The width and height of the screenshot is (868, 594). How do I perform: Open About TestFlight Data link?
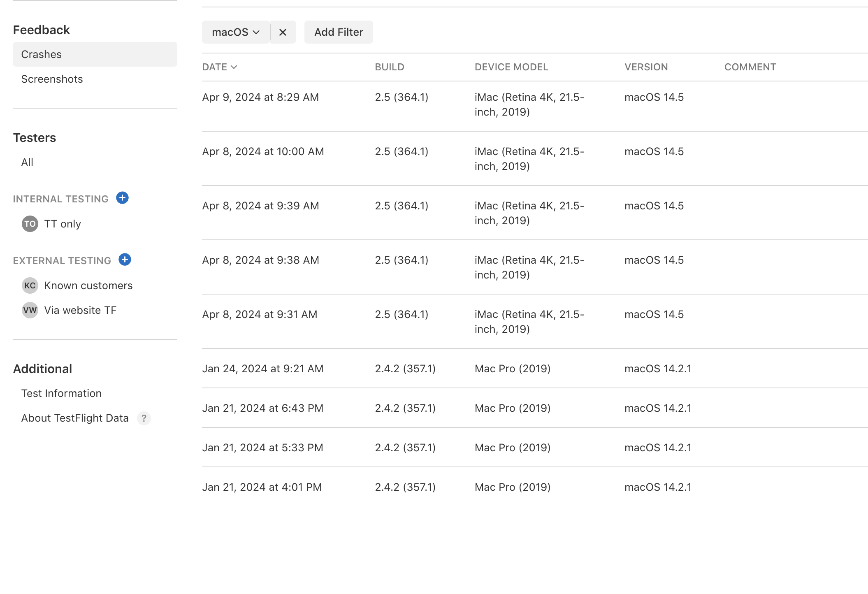pos(75,418)
